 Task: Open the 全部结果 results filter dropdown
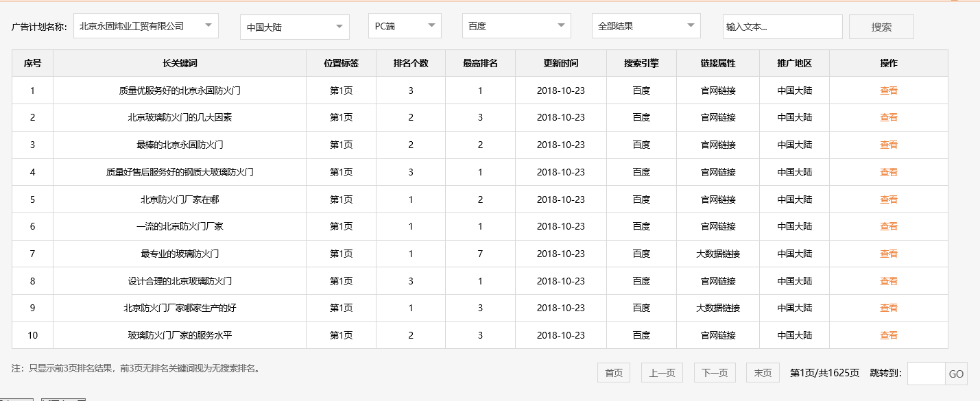point(646,25)
